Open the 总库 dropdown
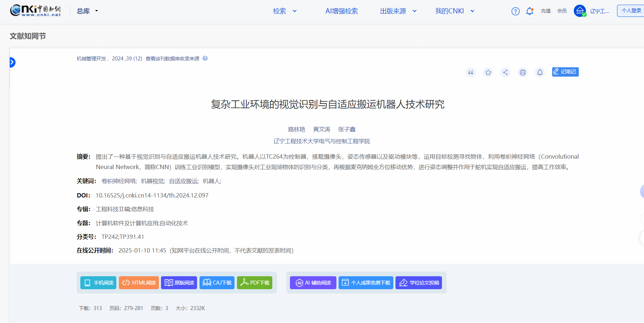The height and width of the screenshot is (323, 644). [87, 11]
